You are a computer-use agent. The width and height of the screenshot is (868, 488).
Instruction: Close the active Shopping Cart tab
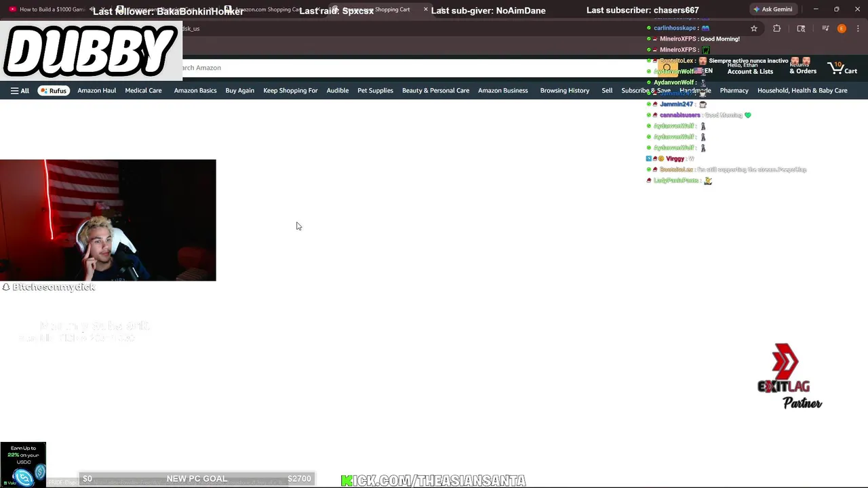point(426,9)
